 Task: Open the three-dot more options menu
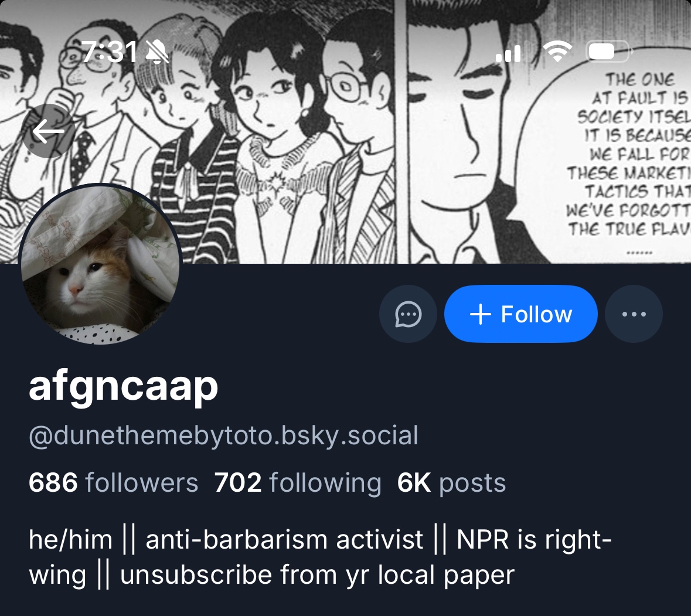pos(634,314)
